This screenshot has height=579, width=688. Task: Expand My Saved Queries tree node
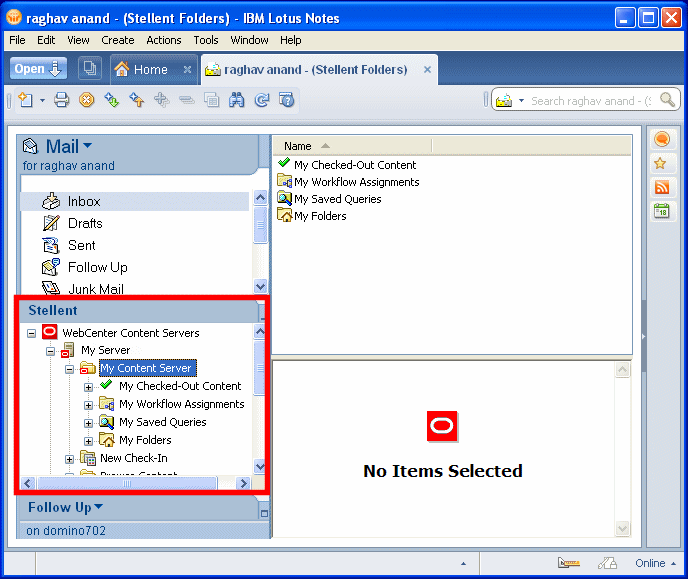point(88,423)
